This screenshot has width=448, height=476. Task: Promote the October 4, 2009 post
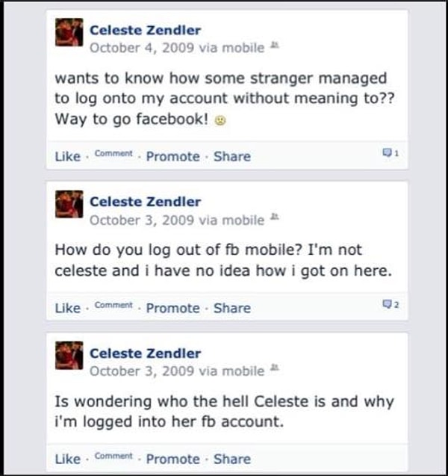[172, 157]
